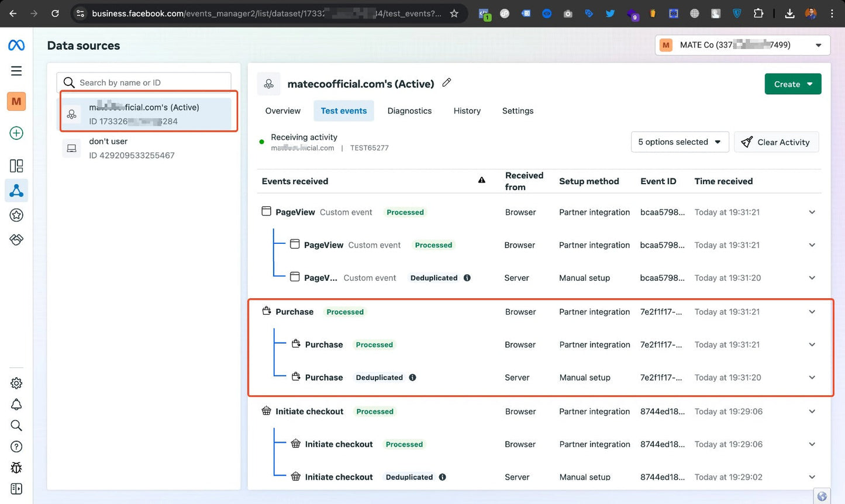
Task: Click the green Create button
Action: (792, 84)
